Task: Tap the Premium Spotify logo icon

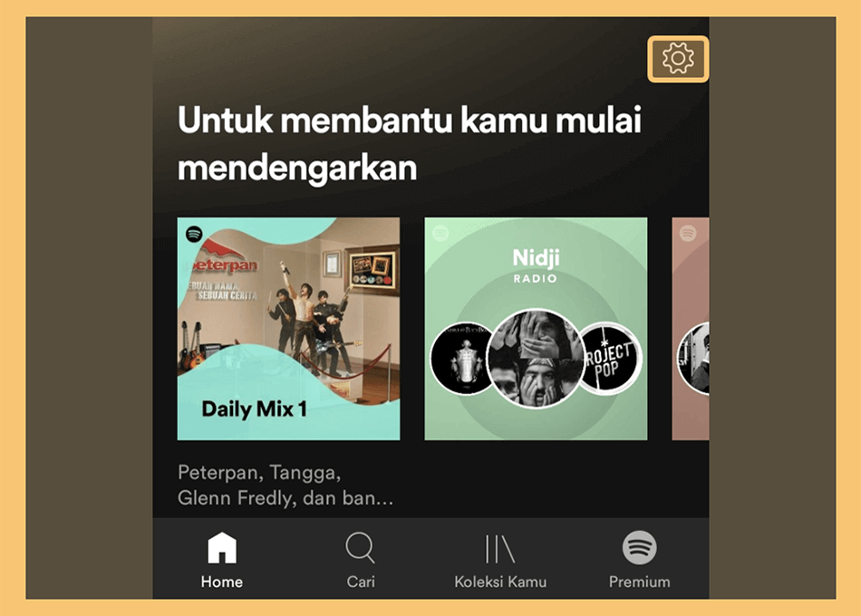Action: [640, 547]
